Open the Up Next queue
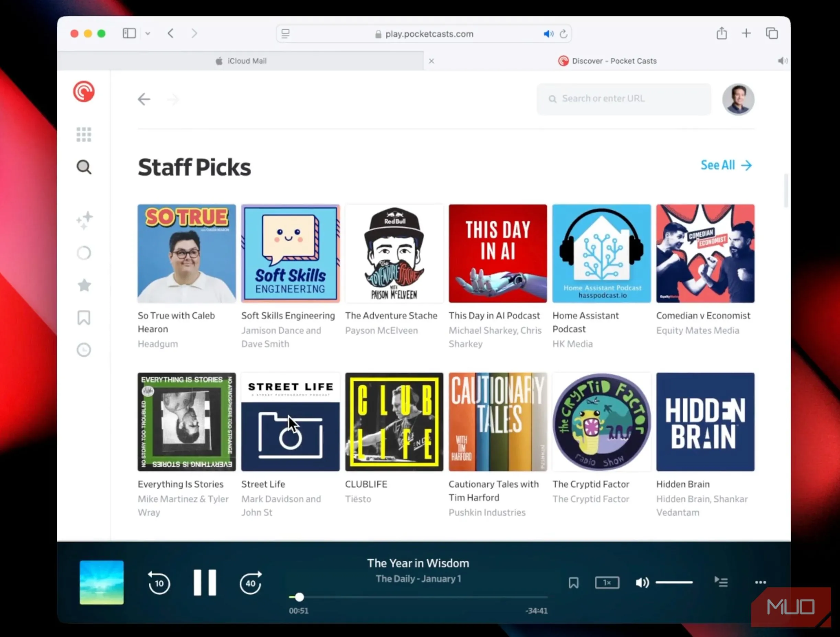The image size is (840, 637). 721,582
